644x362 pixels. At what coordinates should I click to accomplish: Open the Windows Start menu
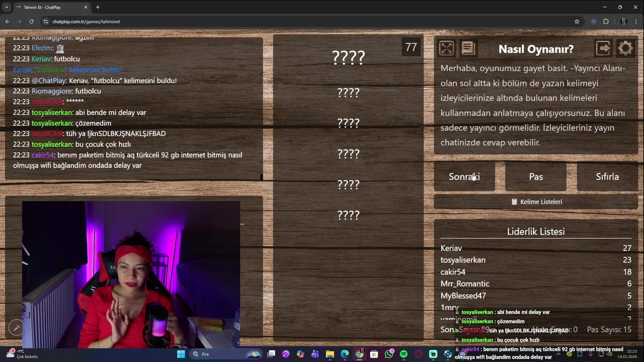[x=181, y=354]
